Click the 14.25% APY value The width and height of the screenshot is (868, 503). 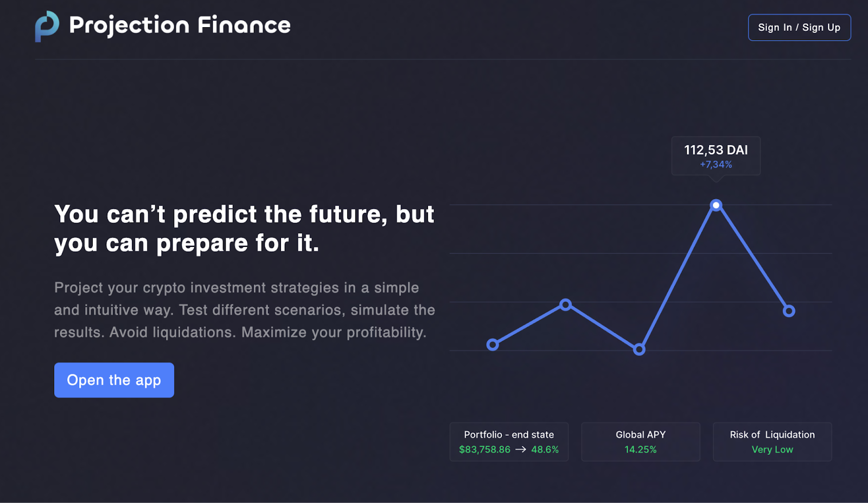tap(641, 449)
